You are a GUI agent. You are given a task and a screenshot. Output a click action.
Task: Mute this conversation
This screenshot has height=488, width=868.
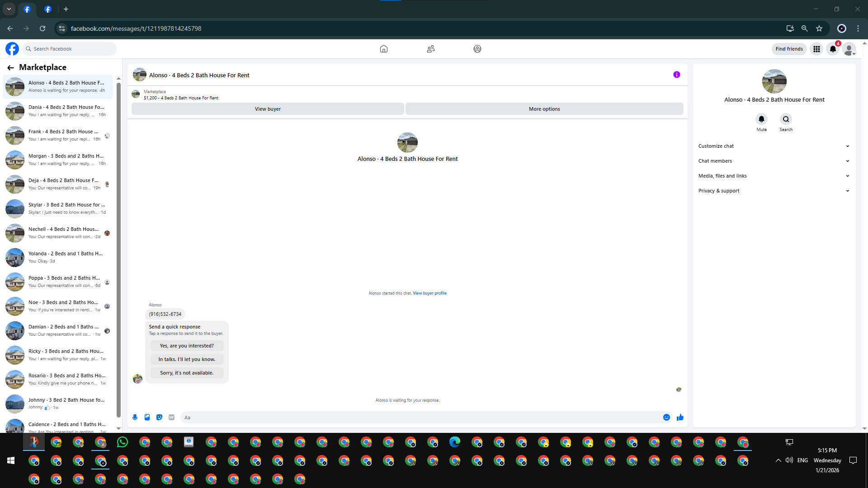click(761, 119)
